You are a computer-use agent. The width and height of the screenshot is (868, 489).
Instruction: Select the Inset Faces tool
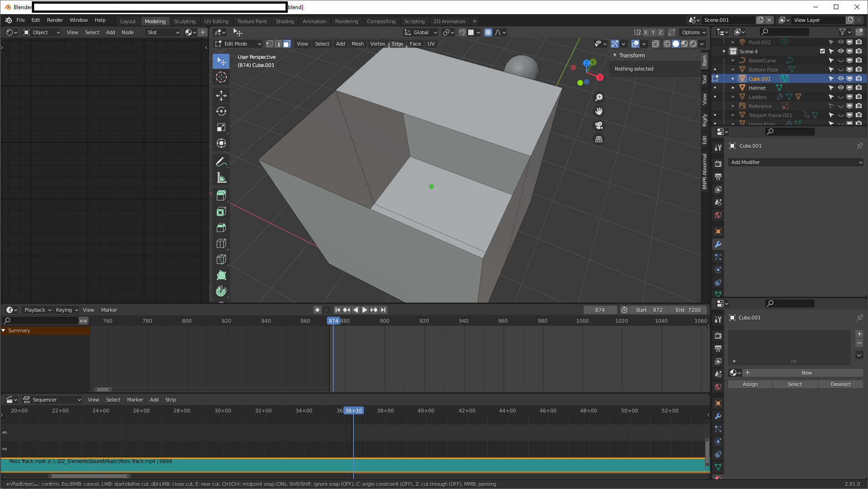click(221, 212)
